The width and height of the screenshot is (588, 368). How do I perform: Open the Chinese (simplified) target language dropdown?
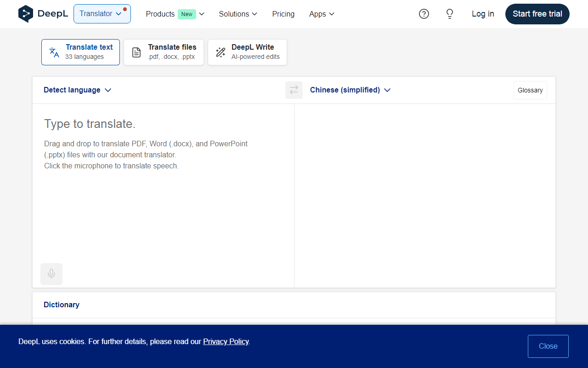tap(350, 90)
